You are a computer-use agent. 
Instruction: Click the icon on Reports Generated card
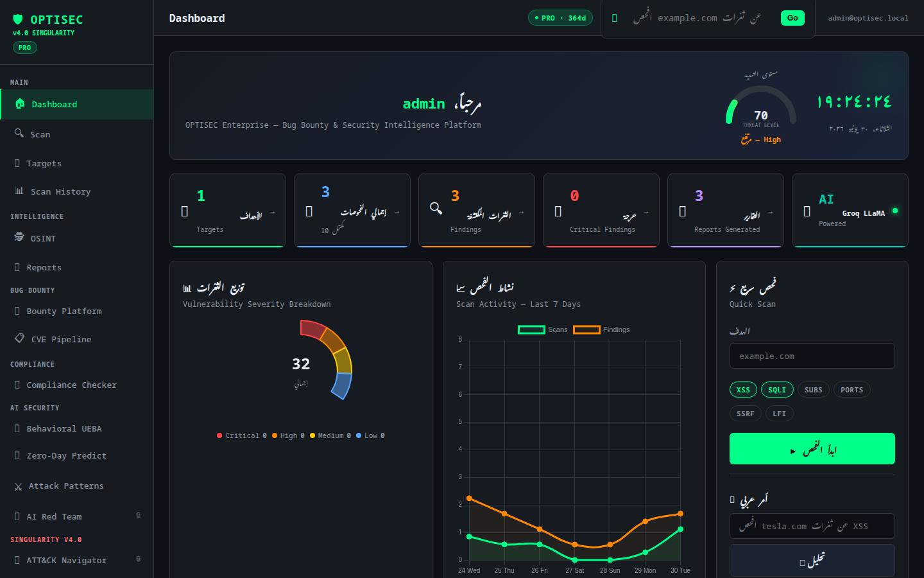pyautogui.click(x=683, y=211)
